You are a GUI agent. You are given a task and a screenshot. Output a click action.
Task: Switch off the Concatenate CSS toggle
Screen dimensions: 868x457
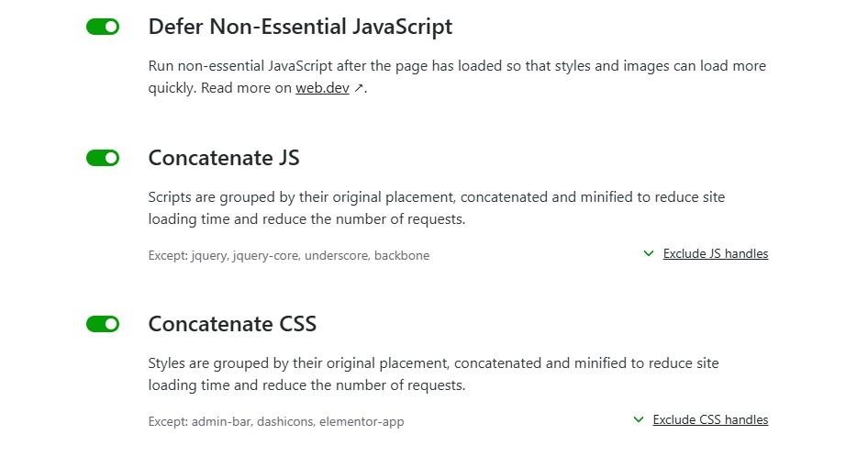coord(103,324)
